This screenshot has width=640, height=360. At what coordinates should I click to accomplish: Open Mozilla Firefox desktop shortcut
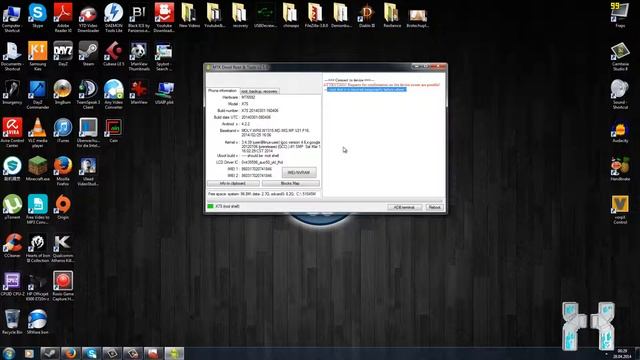(63, 171)
